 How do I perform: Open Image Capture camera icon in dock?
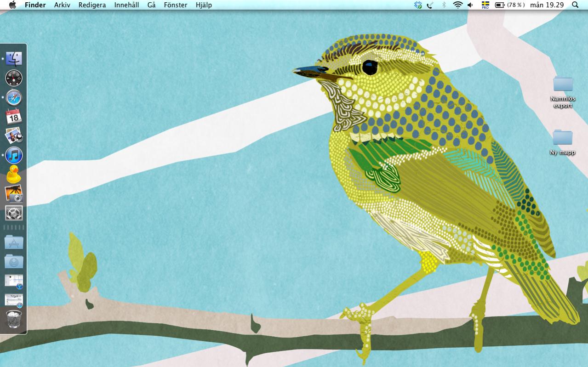(x=14, y=194)
